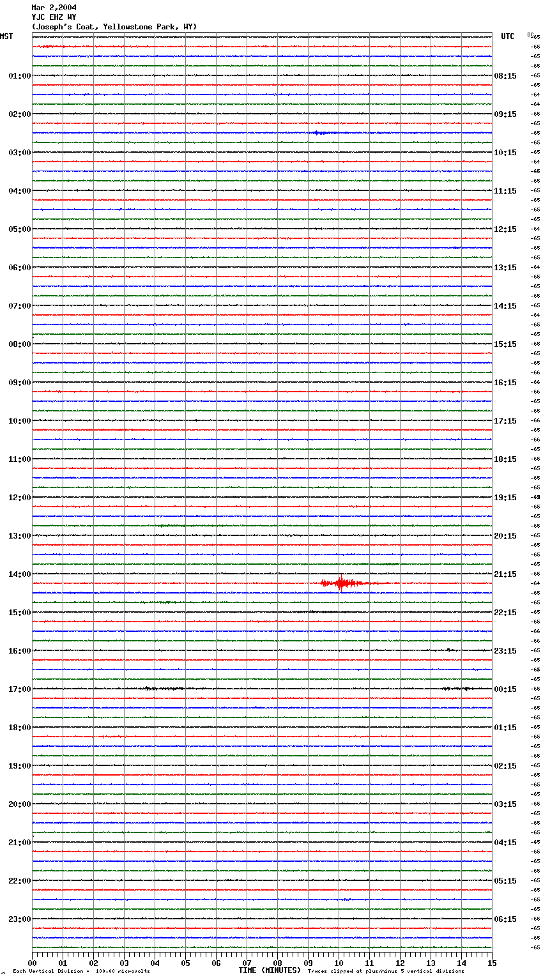Click the "Traces clipped at plus/minus 5 vertical divisions" note

[386, 972]
